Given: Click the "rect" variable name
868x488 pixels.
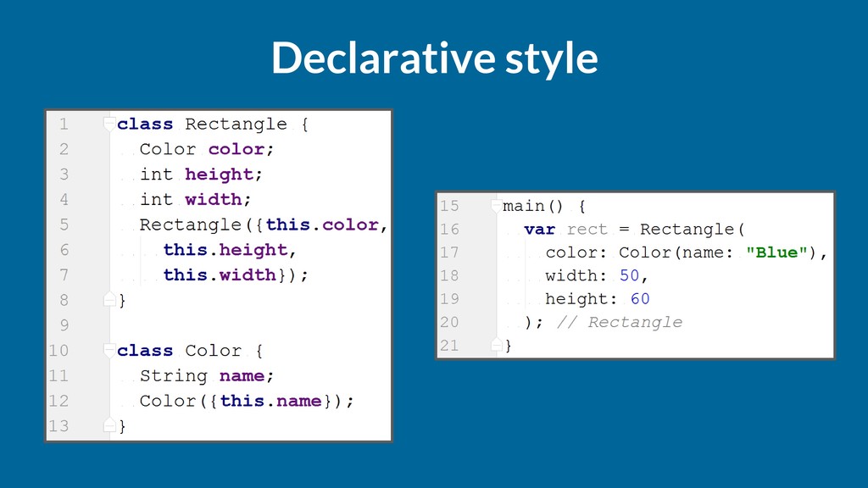Looking at the screenshot, I should pyautogui.click(x=587, y=229).
